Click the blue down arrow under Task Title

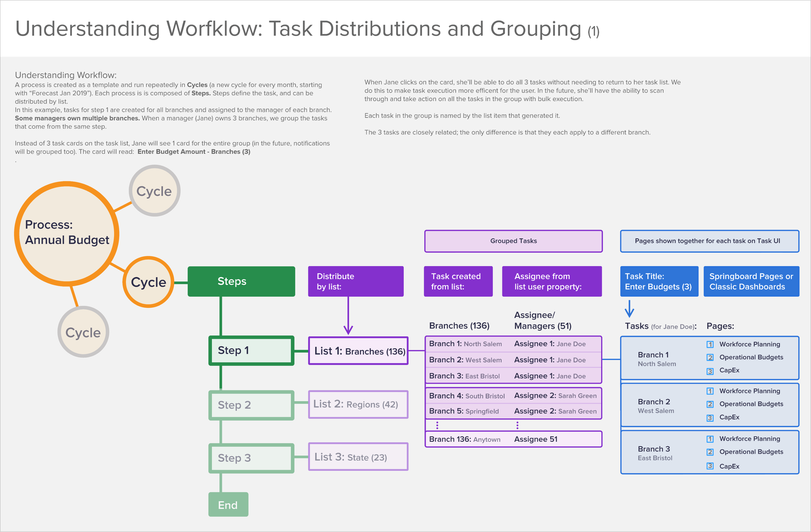coord(629,309)
